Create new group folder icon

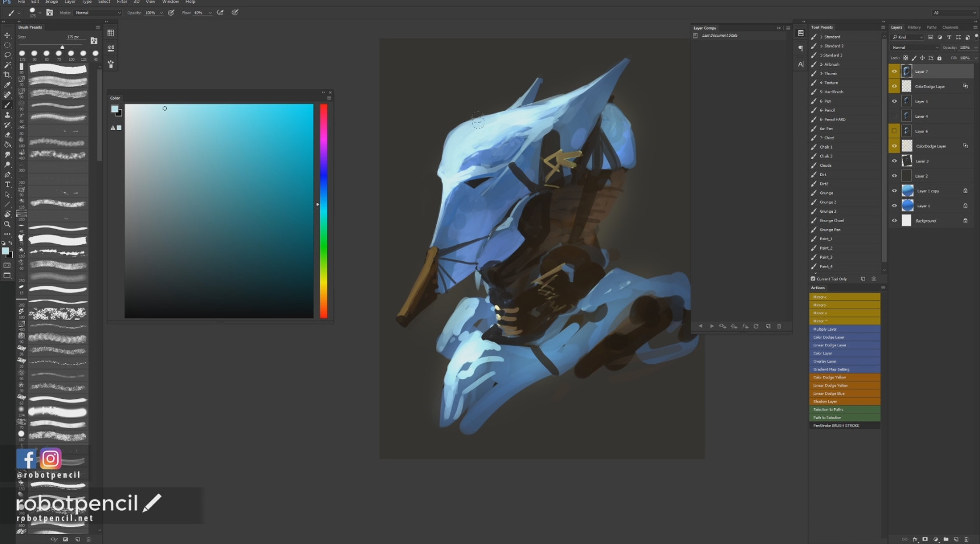coord(946,539)
